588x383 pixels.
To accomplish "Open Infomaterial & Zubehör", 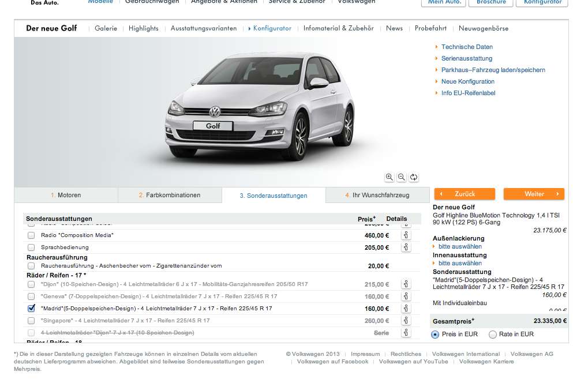I will pos(338,28).
